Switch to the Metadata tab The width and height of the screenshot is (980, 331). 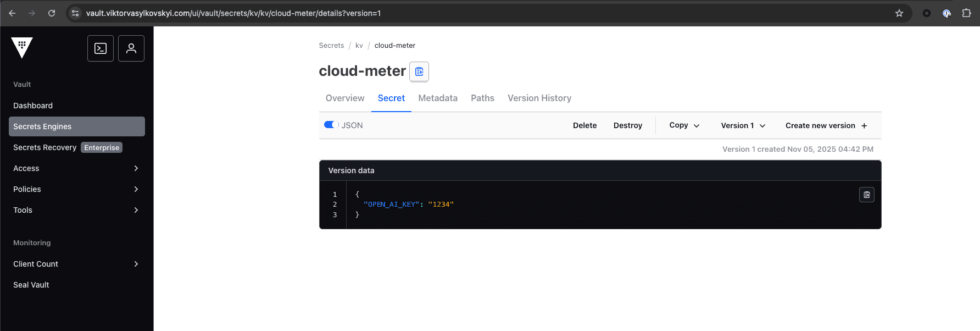point(438,98)
